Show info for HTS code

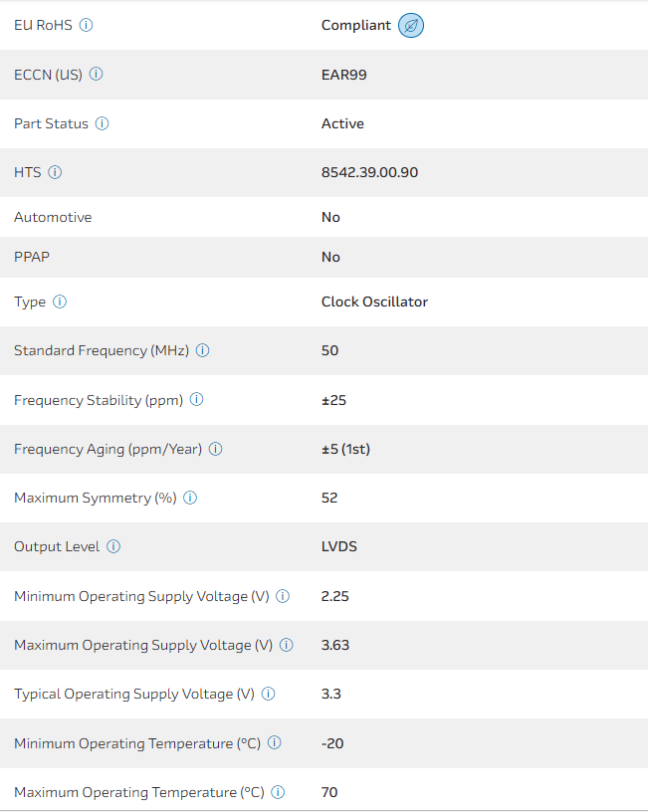pyautogui.click(x=55, y=172)
